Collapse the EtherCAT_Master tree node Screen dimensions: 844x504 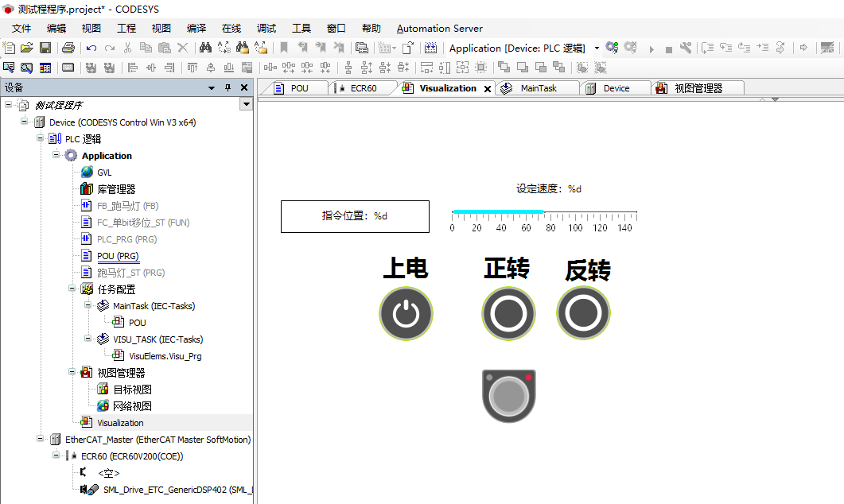click(41, 438)
